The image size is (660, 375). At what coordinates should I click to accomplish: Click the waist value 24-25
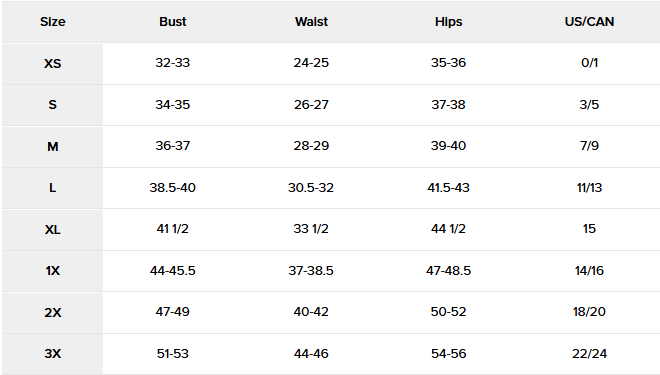pyautogui.click(x=311, y=63)
